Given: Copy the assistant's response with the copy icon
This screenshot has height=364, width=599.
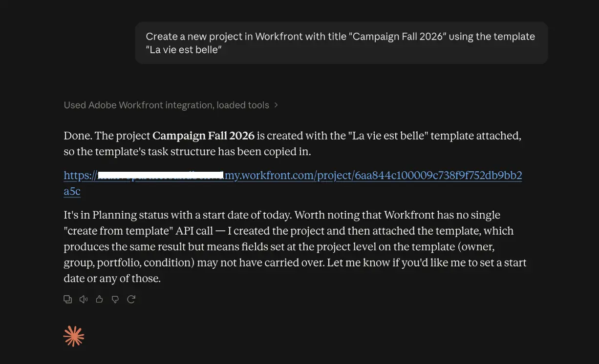Looking at the screenshot, I should click(68, 299).
